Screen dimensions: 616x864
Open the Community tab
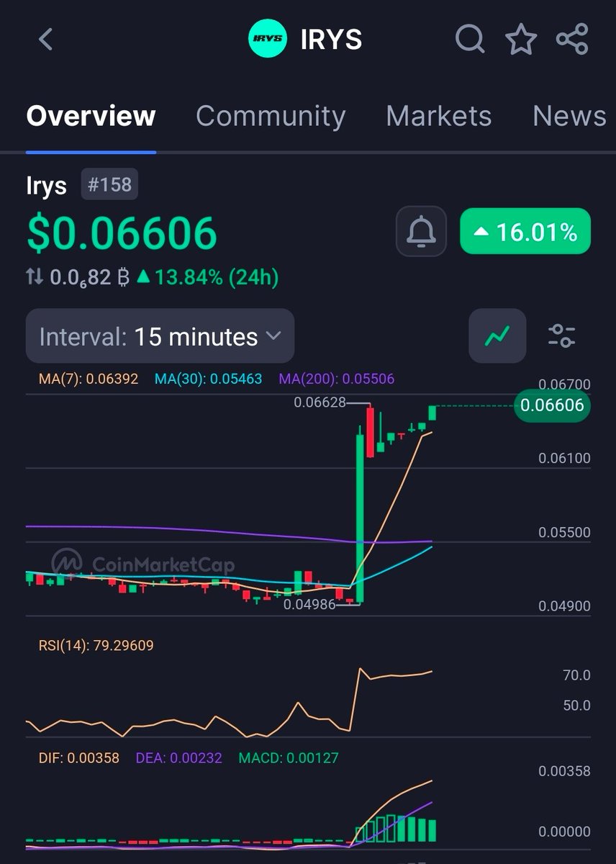(271, 116)
